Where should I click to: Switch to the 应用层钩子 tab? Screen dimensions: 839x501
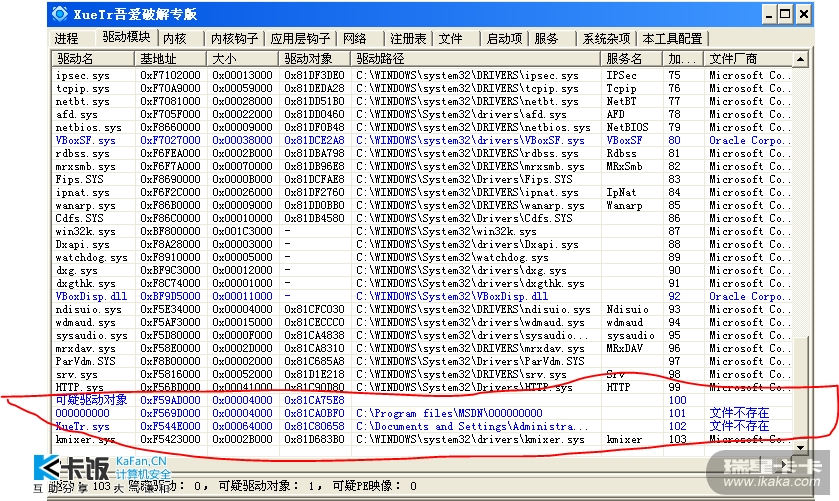(x=300, y=39)
